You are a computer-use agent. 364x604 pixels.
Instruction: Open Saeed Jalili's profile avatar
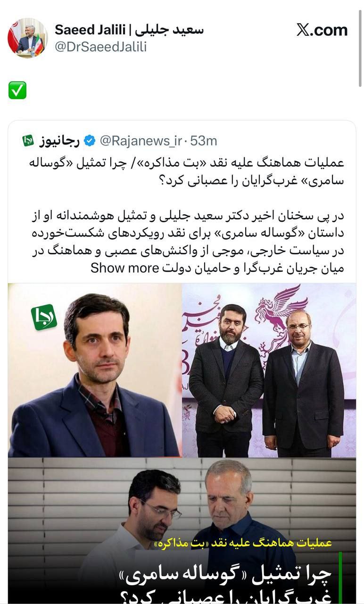coord(27,38)
